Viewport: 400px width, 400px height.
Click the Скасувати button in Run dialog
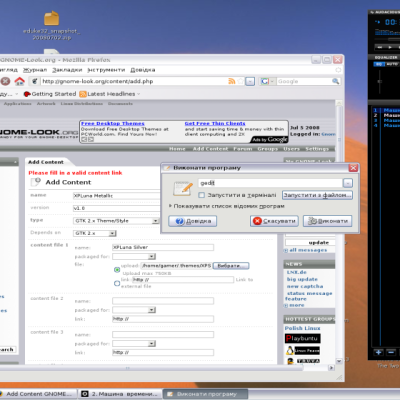coord(274,221)
